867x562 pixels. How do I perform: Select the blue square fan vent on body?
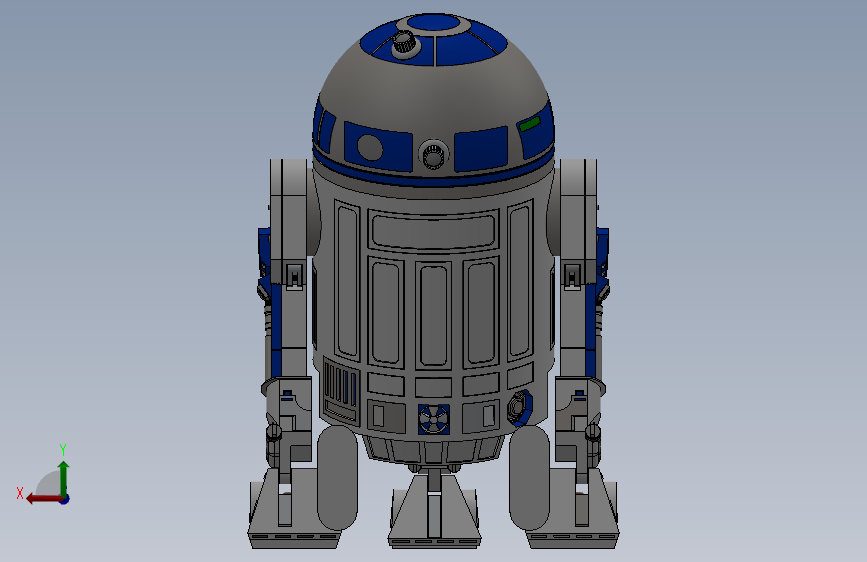coord(434,419)
